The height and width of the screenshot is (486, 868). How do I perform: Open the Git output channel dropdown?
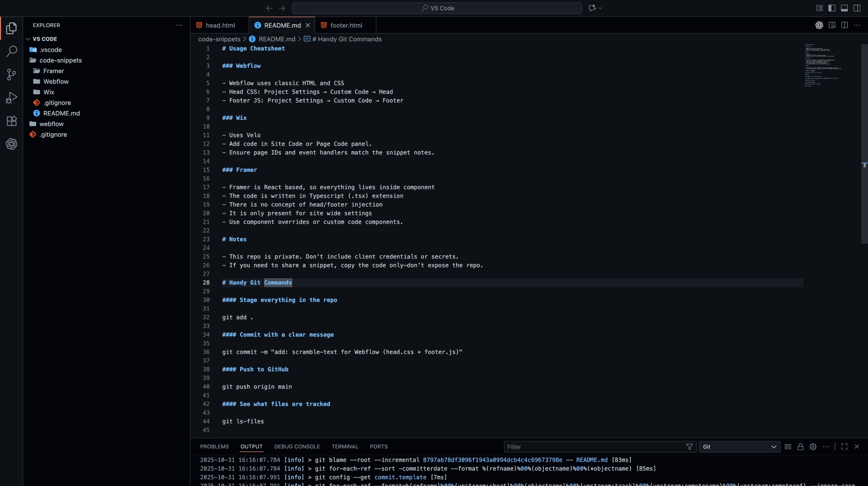(739, 447)
